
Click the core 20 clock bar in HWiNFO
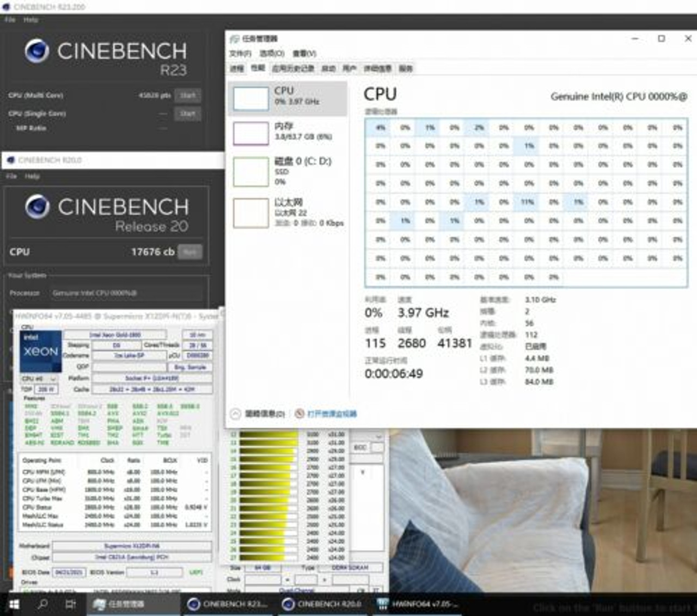click(268, 500)
